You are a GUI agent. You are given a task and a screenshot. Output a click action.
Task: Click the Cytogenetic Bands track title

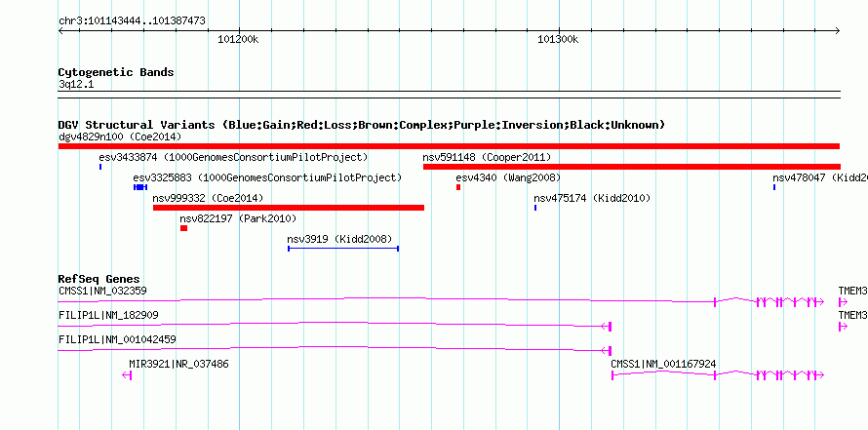(x=116, y=72)
